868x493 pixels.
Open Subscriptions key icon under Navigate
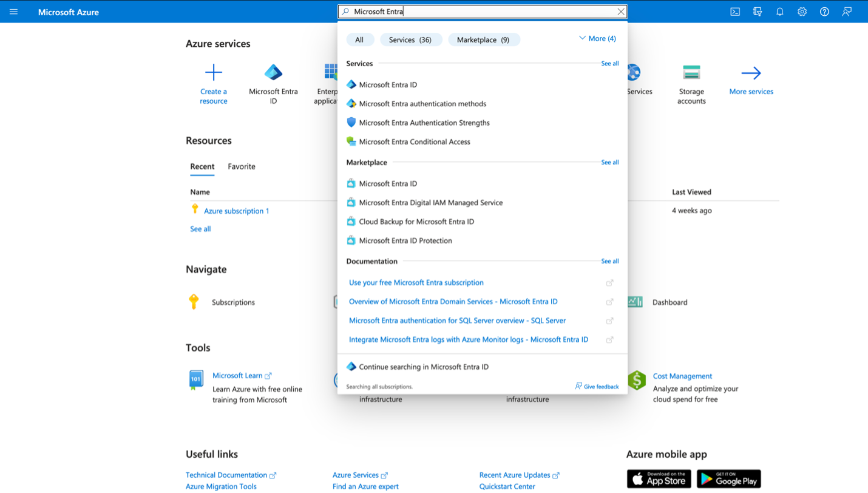pyautogui.click(x=194, y=302)
